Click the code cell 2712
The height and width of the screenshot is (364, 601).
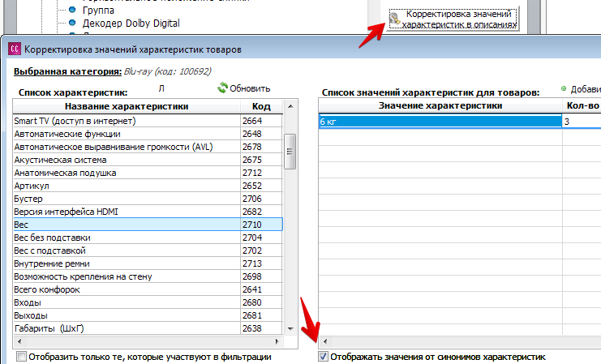tap(261, 173)
